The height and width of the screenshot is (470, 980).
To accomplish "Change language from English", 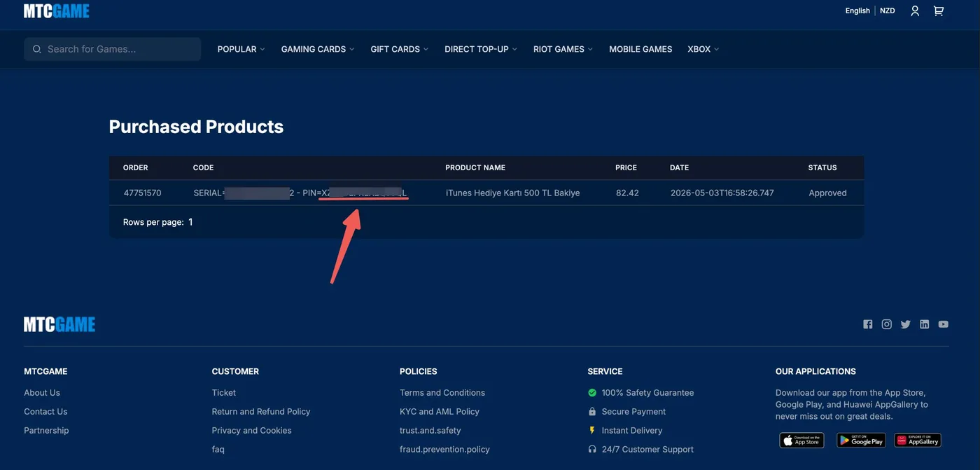I will [857, 11].
